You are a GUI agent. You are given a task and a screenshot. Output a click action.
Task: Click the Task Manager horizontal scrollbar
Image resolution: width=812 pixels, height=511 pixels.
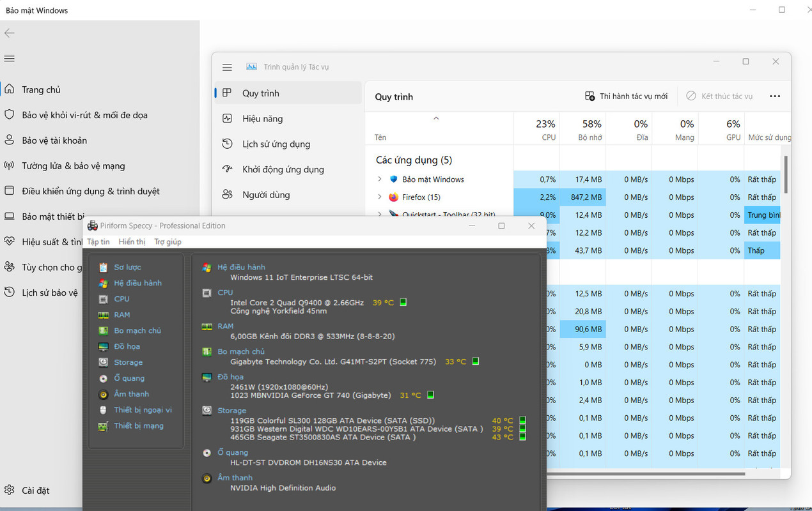click(644, 474)
